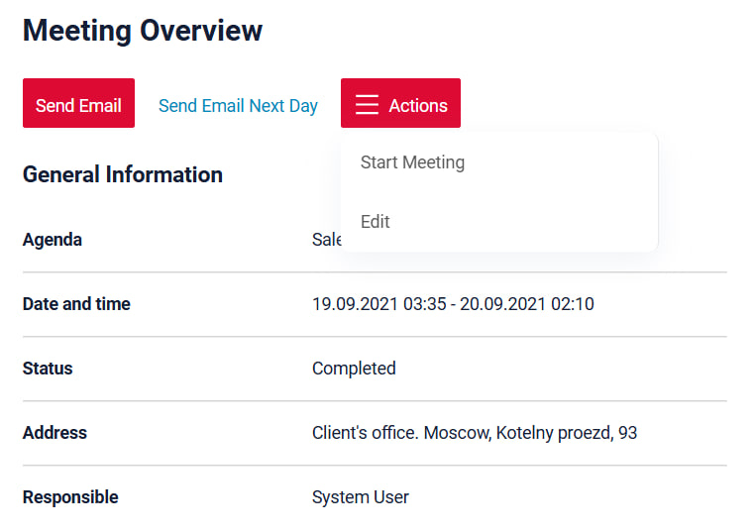The height and width of the screenshot is (532, 756).
Task: Click the Address field label
Action: [54, 433]
